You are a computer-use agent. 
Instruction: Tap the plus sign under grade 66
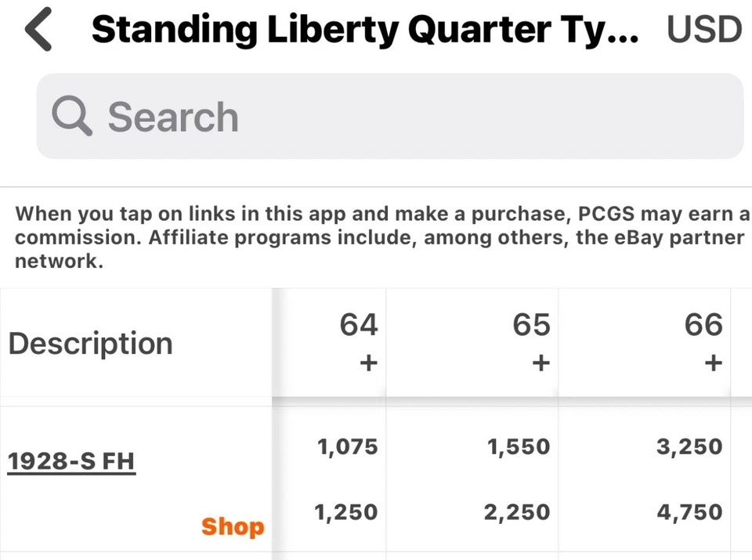[713, 363]
